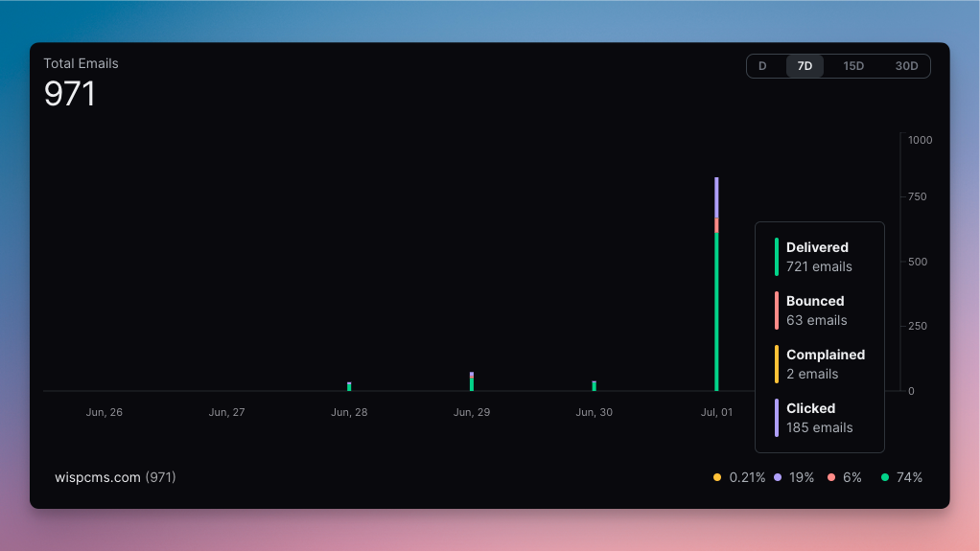
Task: Click the 6% bounced percentage
Action: point(852,477)
